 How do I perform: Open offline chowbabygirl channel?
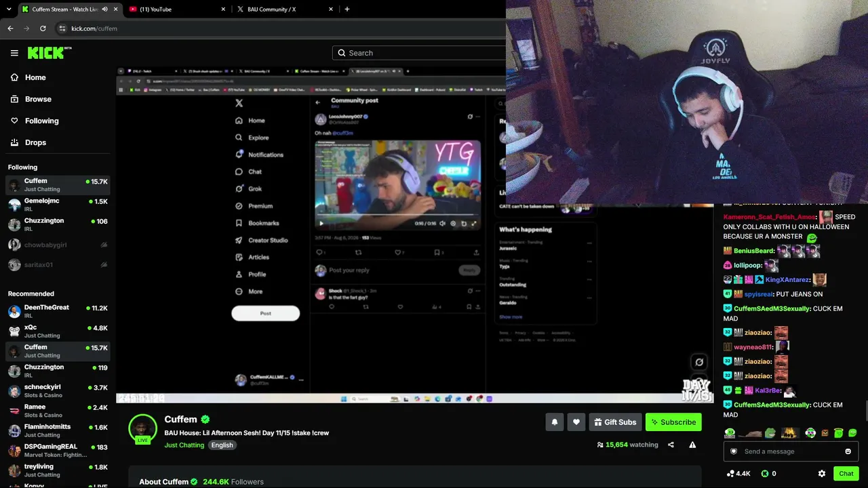(x=58, y=245)
